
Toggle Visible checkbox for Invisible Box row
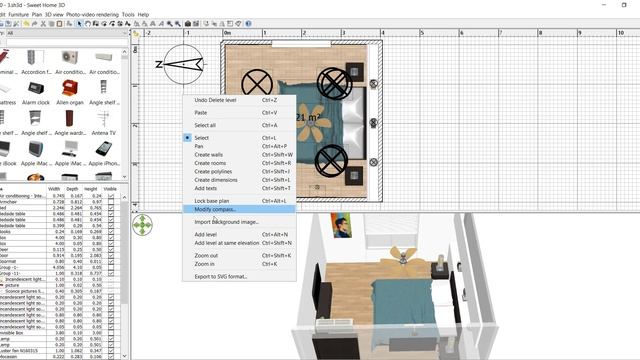click(111, 333)
